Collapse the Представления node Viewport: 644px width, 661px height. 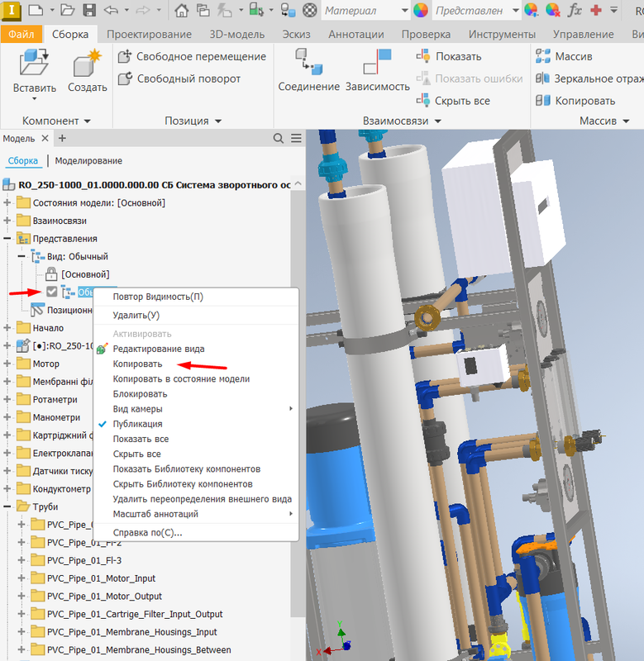7,239
